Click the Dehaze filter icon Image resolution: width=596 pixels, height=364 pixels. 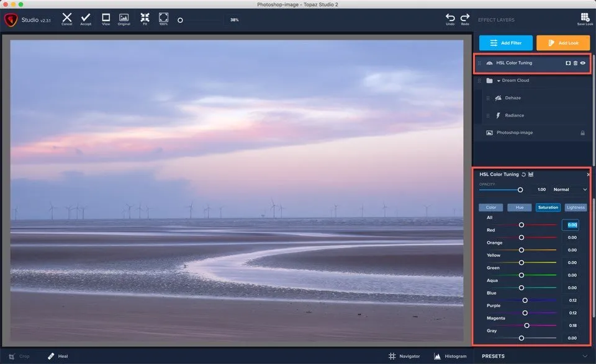pos(498,98)
